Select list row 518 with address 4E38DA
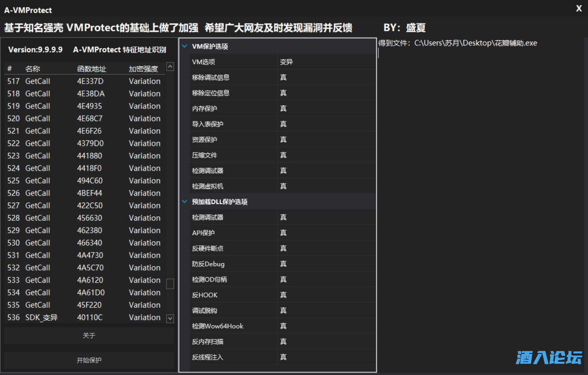 pyautogui.click(x=85, y=94)
